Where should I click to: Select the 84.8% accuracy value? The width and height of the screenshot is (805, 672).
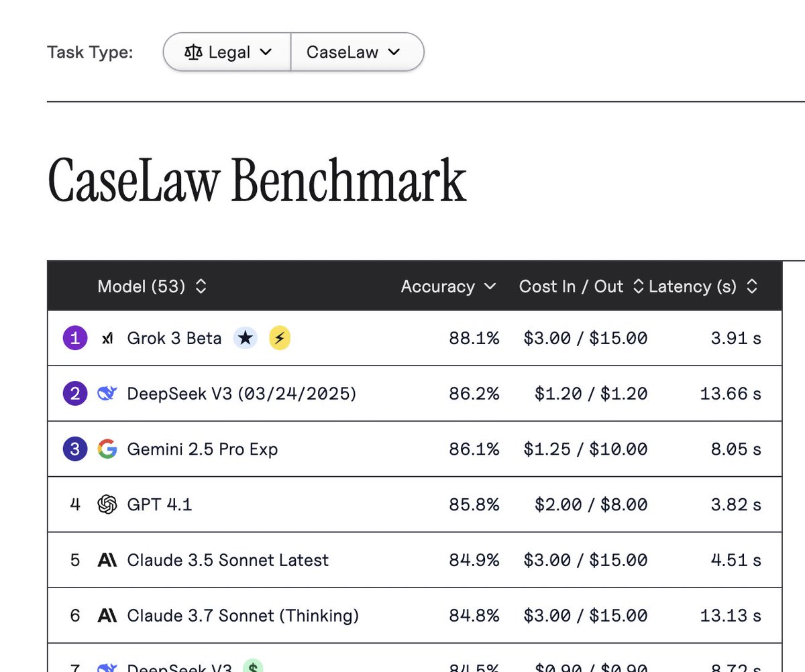[474, 615]
